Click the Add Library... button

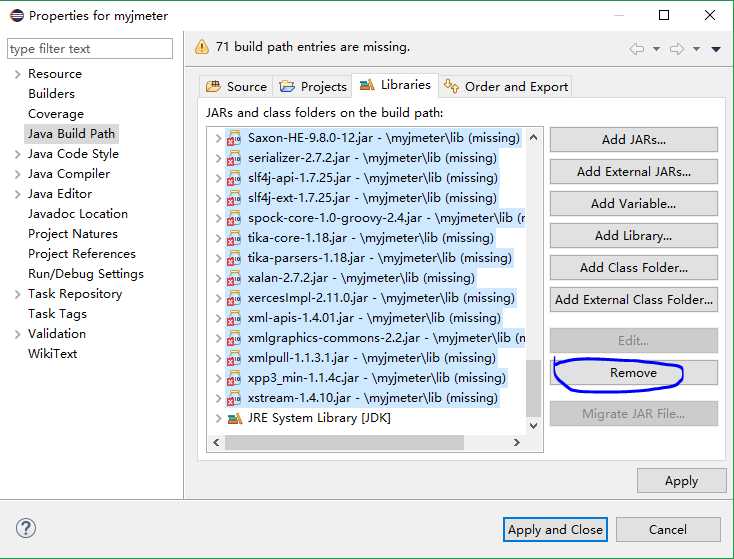(634, 235)
